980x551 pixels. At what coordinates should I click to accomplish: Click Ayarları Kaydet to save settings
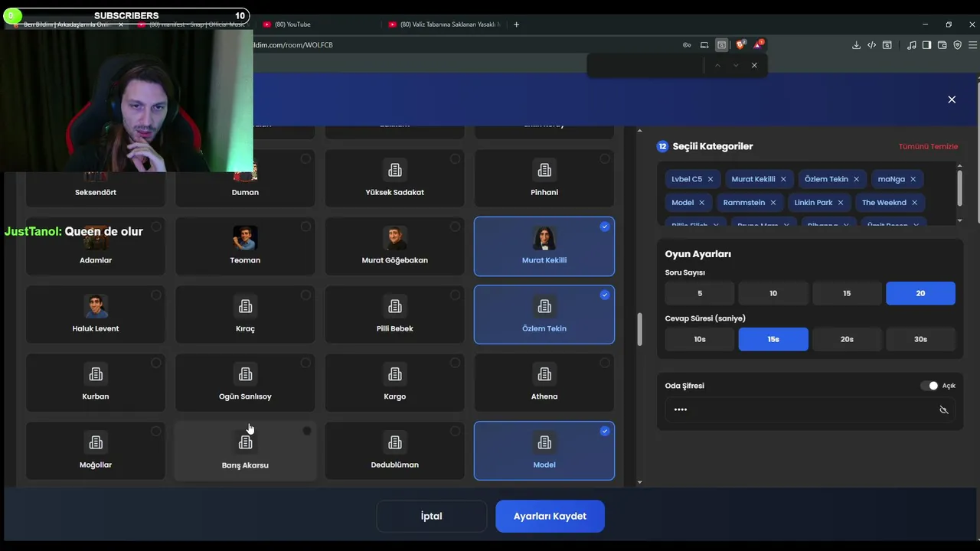click(550, 516)
